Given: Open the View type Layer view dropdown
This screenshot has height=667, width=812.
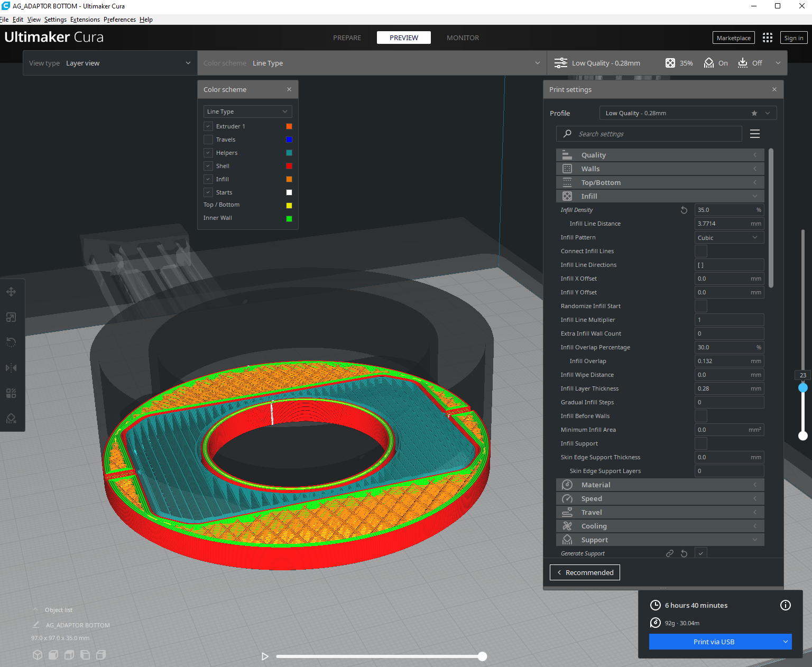Looking at the screenshot, I should click(x=110, y=63).
